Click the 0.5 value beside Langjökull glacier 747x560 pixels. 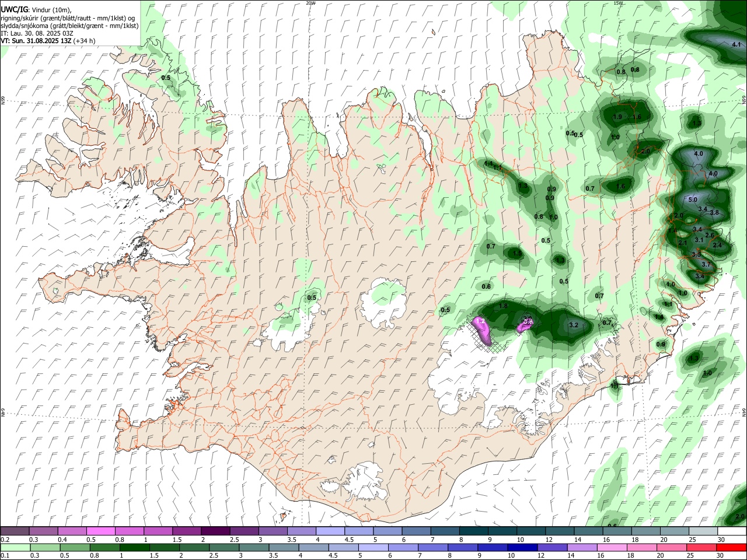tap(312, 297)
